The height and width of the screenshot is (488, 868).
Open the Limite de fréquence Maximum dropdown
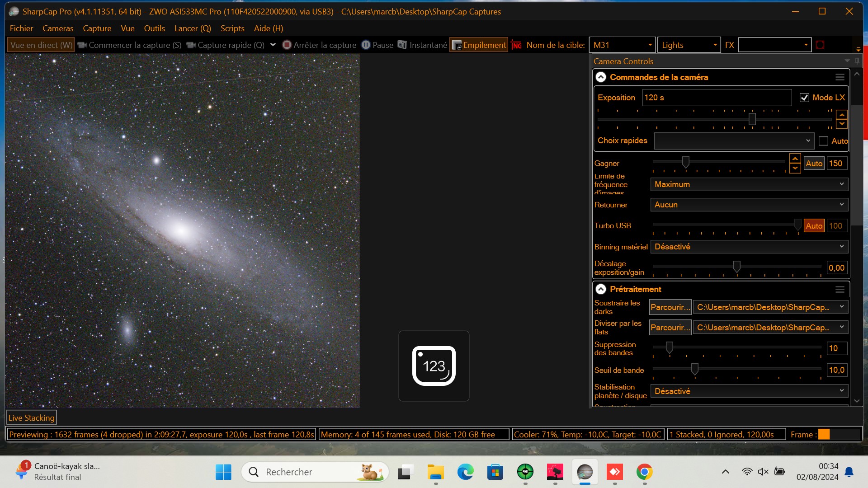pos(749,184)
